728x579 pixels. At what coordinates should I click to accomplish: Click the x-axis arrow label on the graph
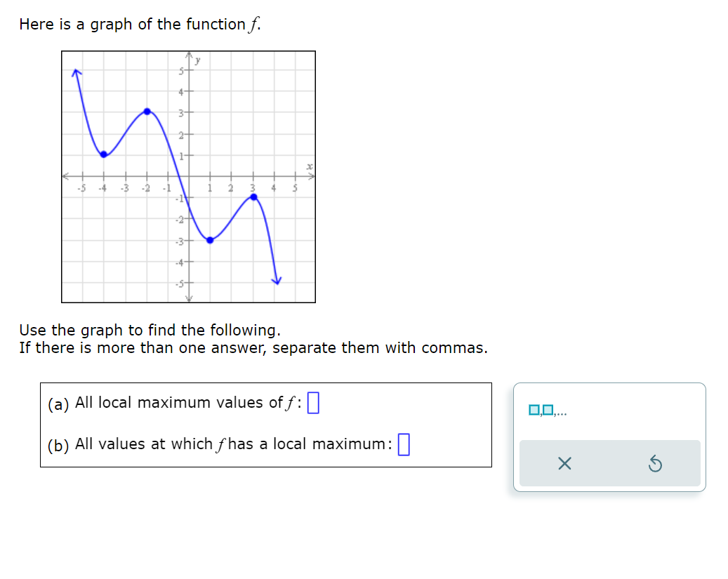point(309,166)
